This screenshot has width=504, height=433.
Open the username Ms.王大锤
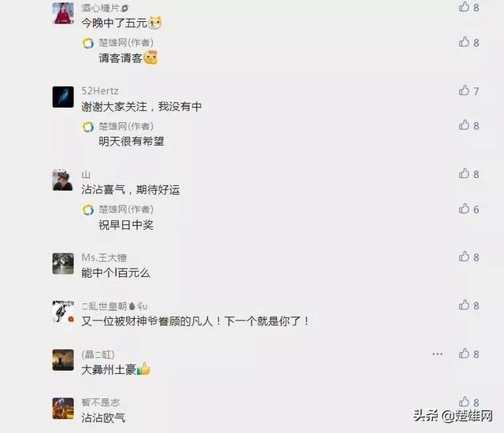[x=104, y=257]
